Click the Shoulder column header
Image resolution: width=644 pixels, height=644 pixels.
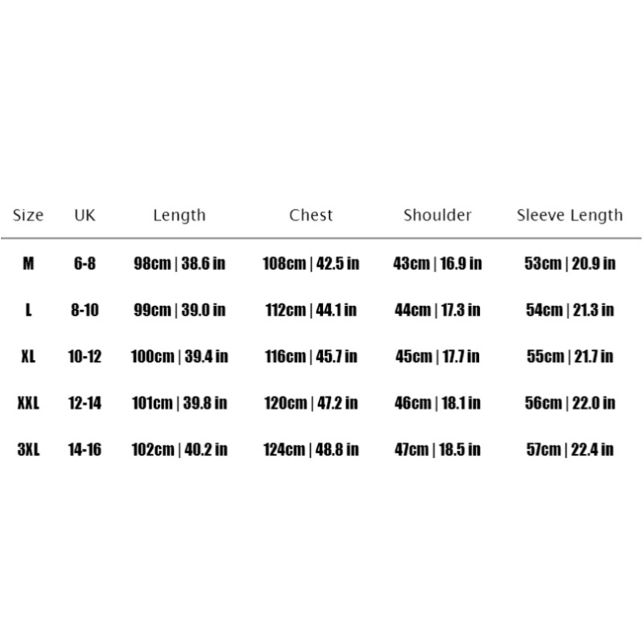pyautogui.click(x=437, y=215)
